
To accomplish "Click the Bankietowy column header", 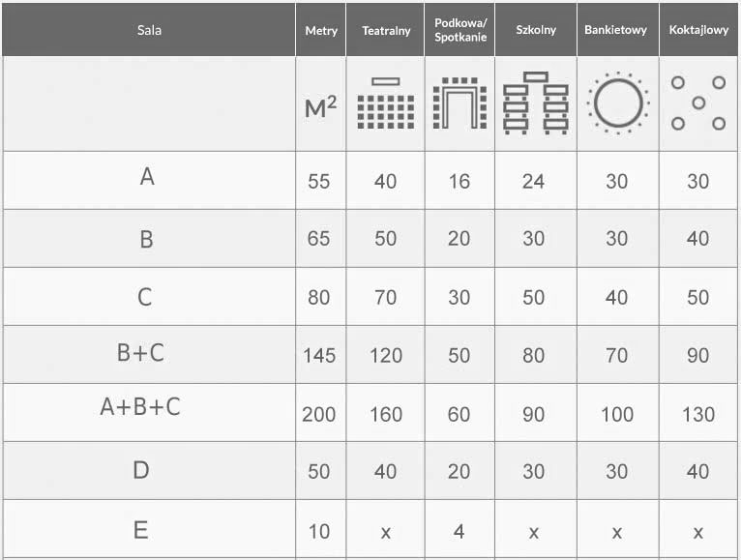I will (615, 30).
